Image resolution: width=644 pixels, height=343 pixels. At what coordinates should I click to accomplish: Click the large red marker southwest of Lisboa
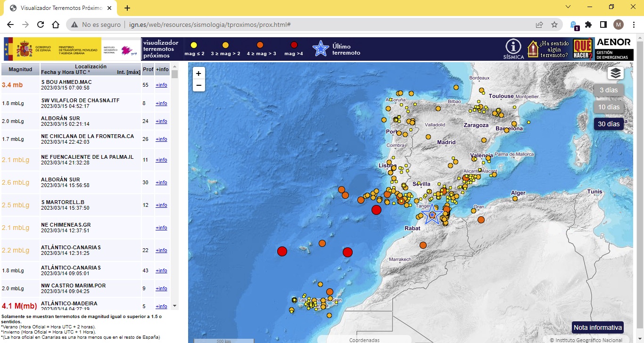[x=376, y=210]
